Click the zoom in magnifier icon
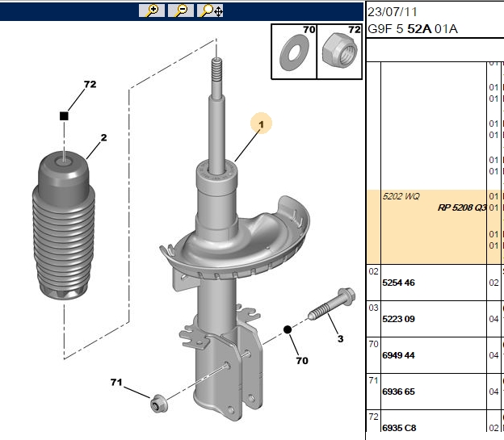 (x=152, y=10)
